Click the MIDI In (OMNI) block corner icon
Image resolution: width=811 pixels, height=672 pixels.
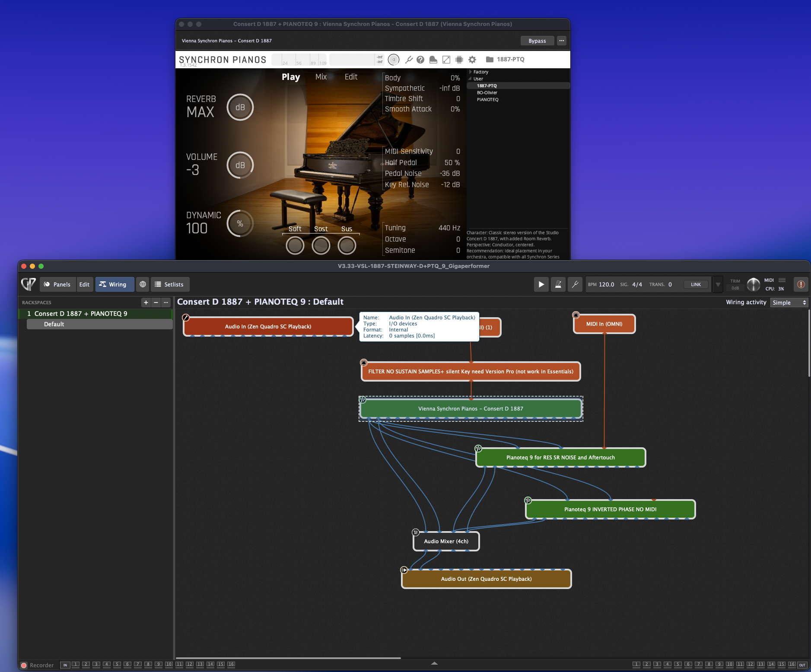(x=576, y=315)
